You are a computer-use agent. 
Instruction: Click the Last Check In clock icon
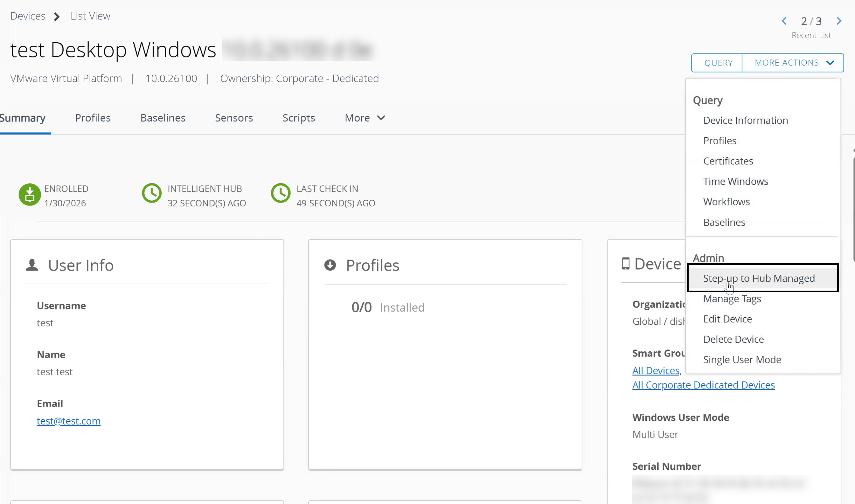click(281, 193)
